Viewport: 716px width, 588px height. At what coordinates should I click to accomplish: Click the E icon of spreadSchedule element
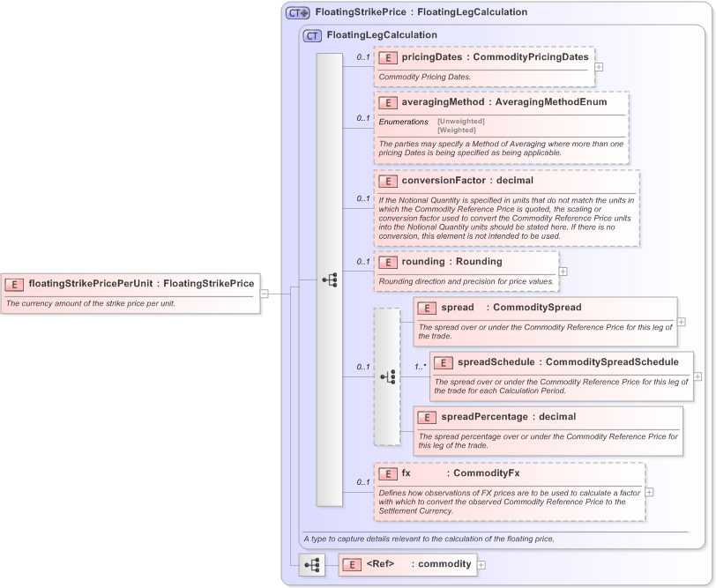[x=444, y=363]
